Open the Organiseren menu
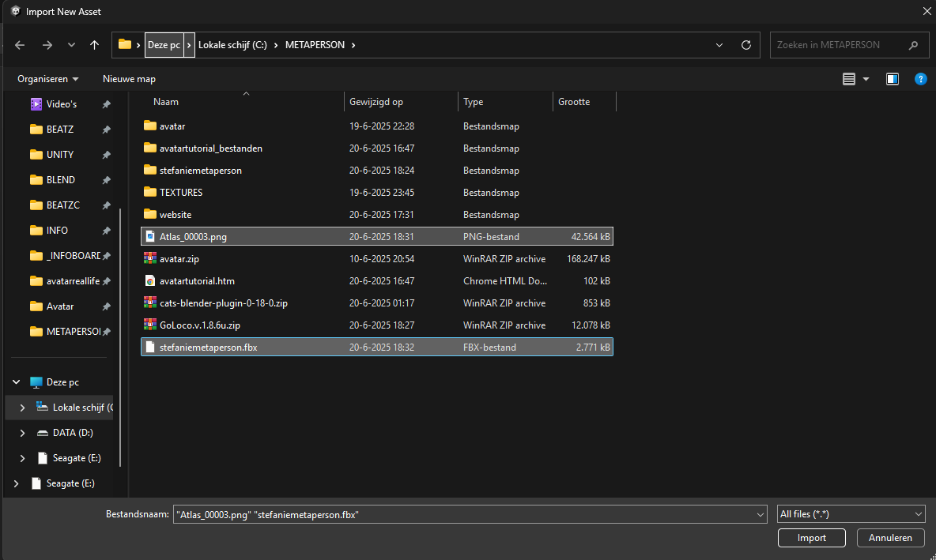This screenshot has height=560, width=936. (x=47, y=79)
